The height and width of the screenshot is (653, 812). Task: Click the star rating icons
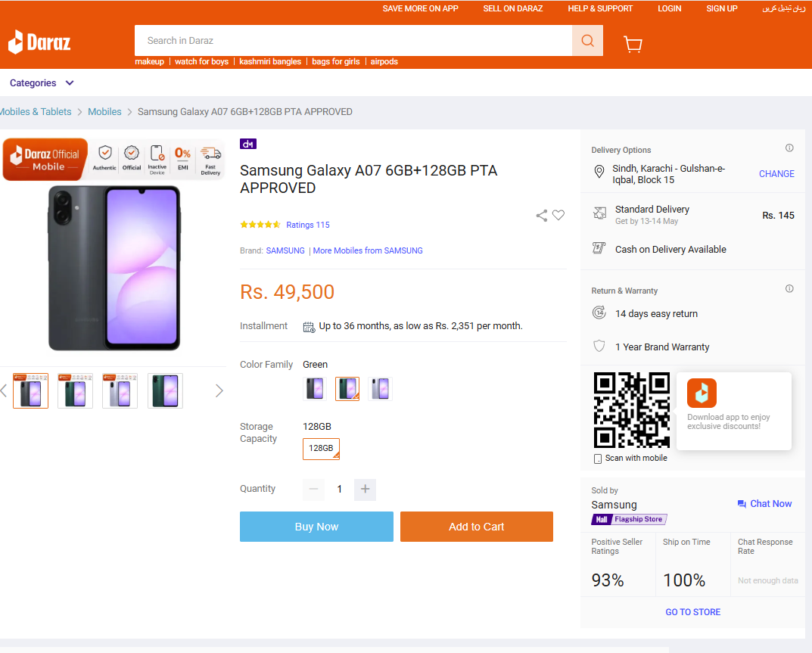260,225
